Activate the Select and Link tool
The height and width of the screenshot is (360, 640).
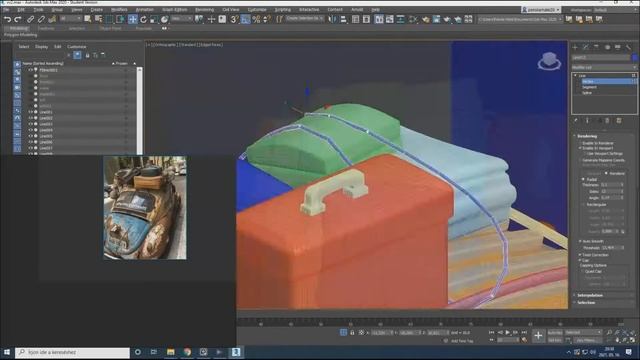pyautogui.click(x=31, y=19)
